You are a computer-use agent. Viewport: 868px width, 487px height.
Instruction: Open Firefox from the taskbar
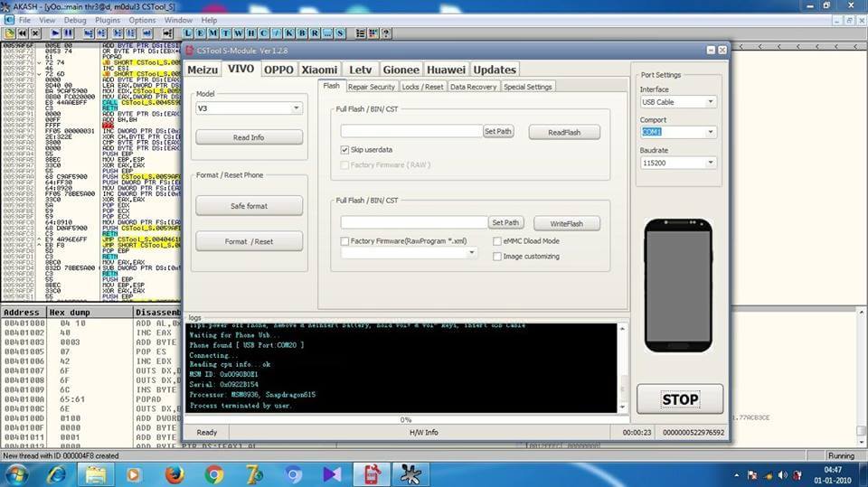174,474
